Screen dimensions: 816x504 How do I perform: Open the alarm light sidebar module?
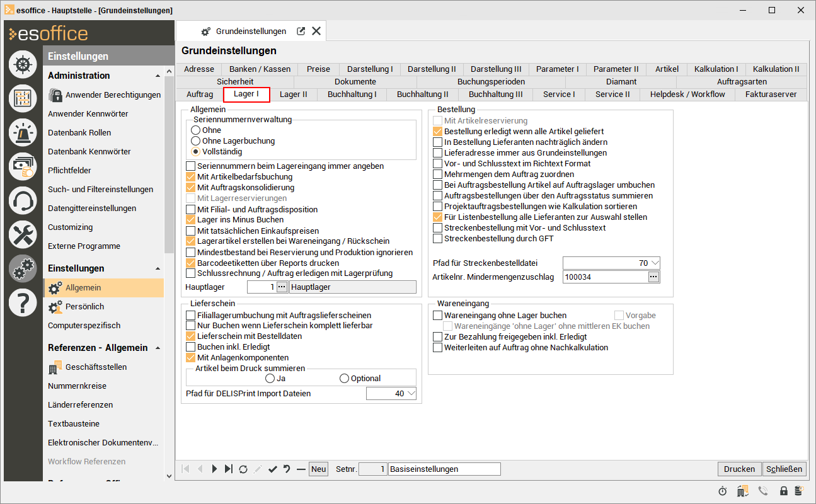pos(23,132)
